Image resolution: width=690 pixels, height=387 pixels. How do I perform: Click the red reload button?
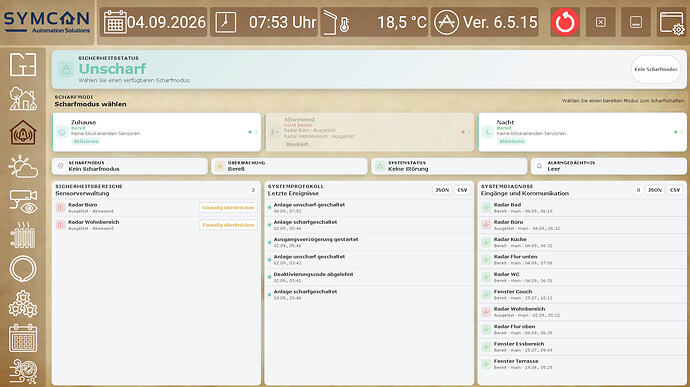pyautogui.click(x=565, y=22)
